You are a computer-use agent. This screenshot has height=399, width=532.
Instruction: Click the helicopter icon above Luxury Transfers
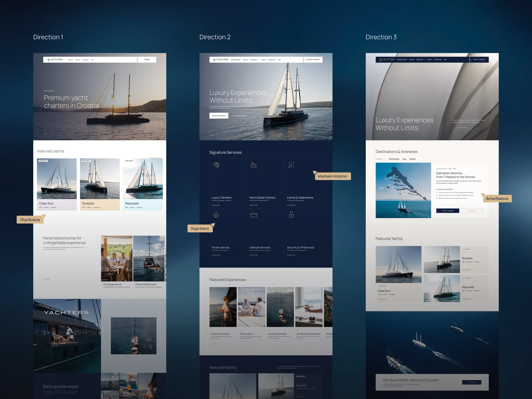216,165
